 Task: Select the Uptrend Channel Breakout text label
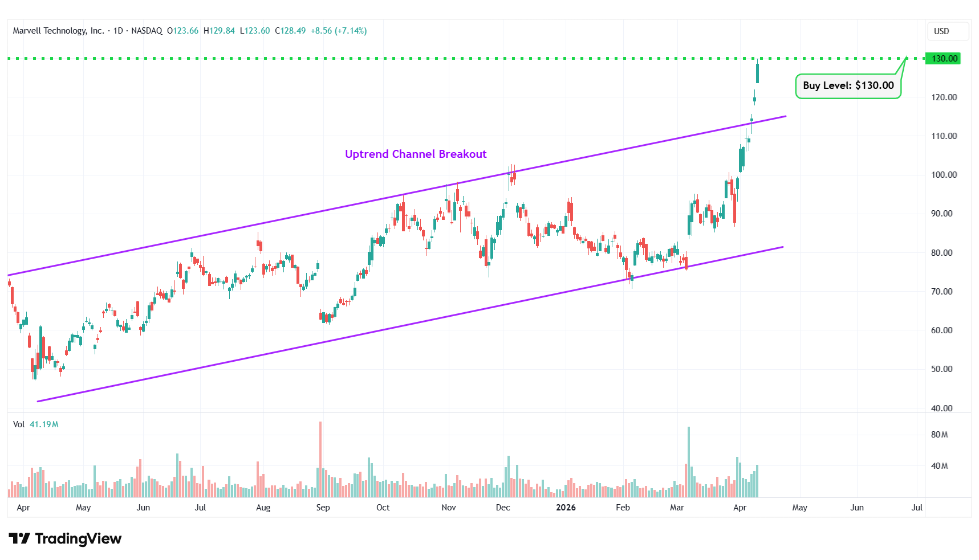[x=416, y=154]
